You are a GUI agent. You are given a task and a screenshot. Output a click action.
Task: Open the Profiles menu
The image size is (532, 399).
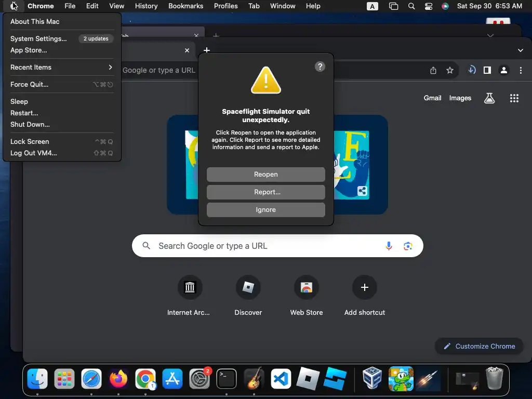[225, 6]
